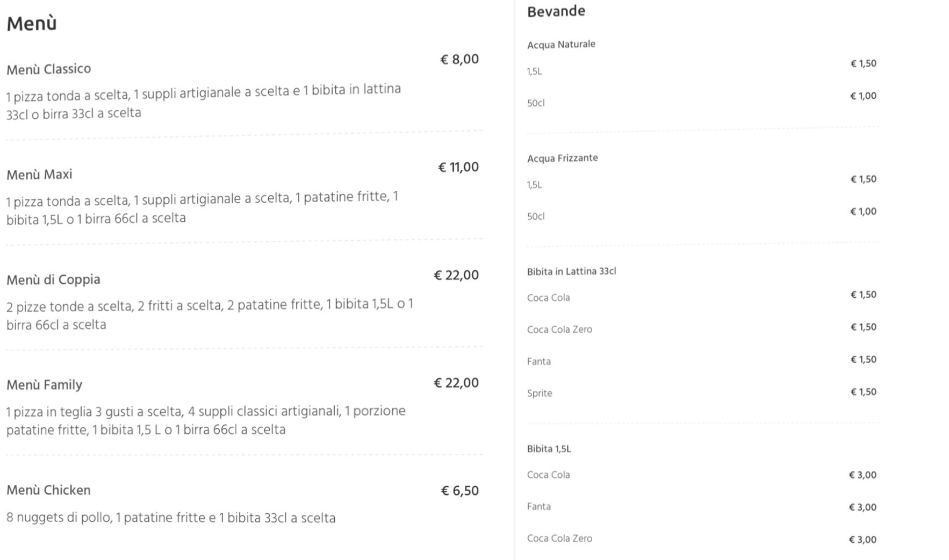Choose Coca Cola Zero 1,5L bottle
The height and width of the screenshot is (560, 949).
coord(559,539)
